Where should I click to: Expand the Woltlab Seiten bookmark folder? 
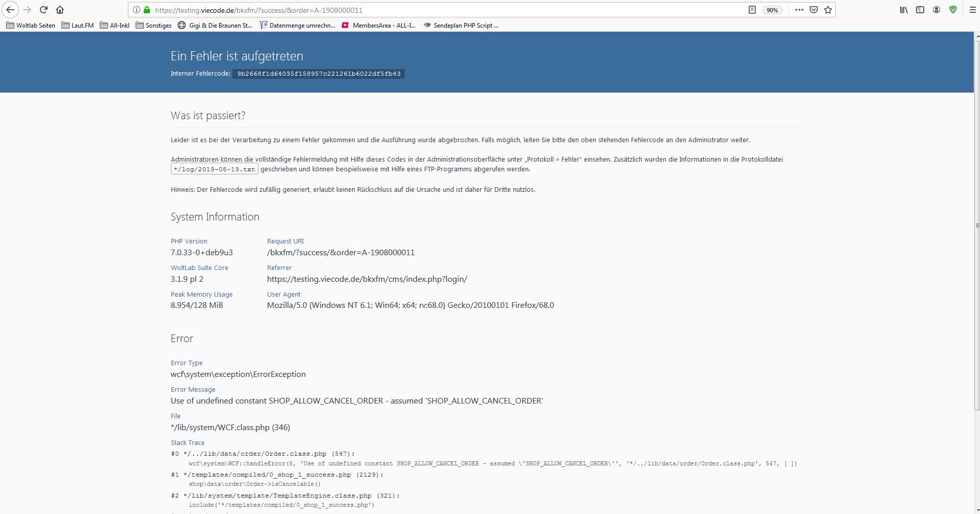31,25
